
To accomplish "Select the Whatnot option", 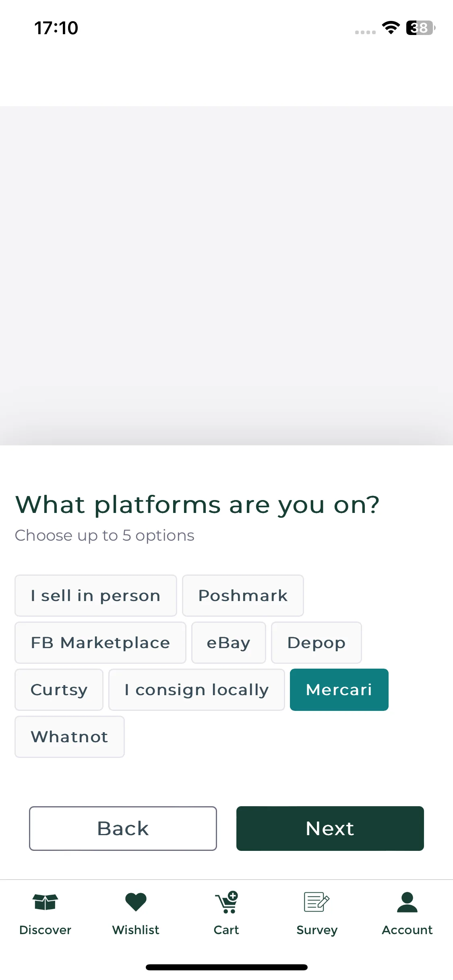I will [70, 737].
